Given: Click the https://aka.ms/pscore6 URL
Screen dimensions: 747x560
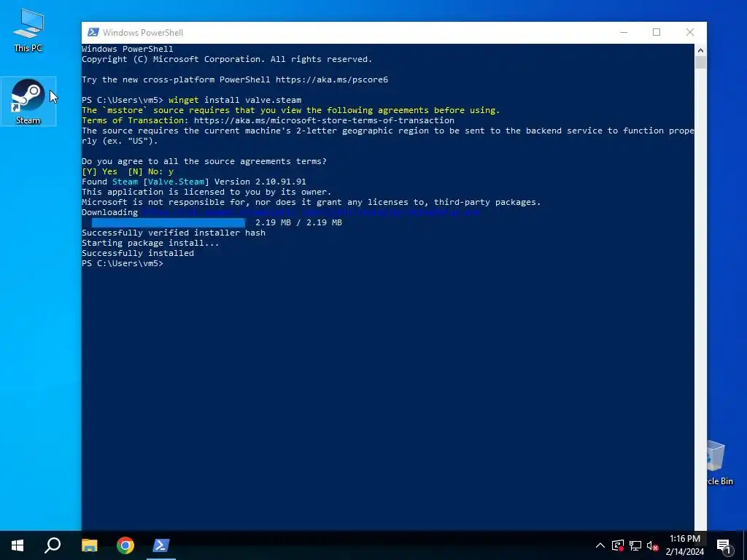Looking at the screenshot, I should (x=332, y=79).
